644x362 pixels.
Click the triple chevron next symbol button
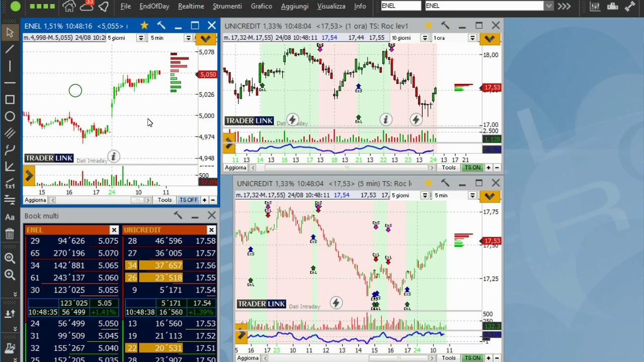tap(564, 6)
